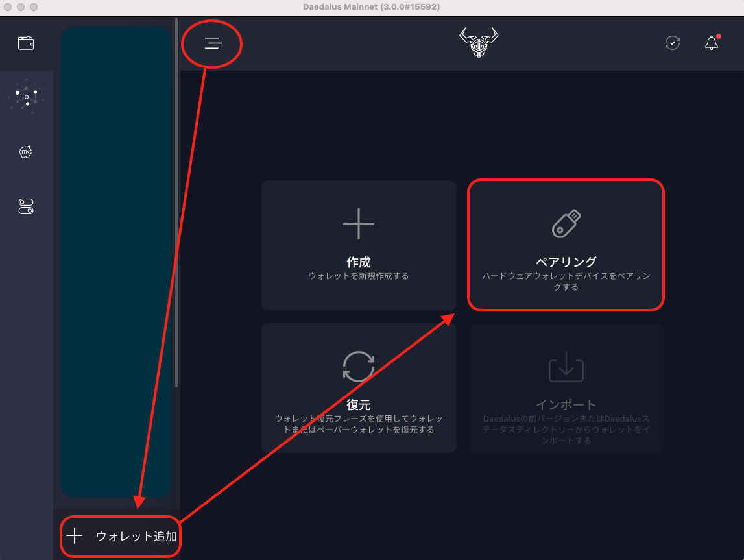Open the wallets section icon in sidebar
The height and width of the screenshot is (560, 744).
(x=26, y=43)
